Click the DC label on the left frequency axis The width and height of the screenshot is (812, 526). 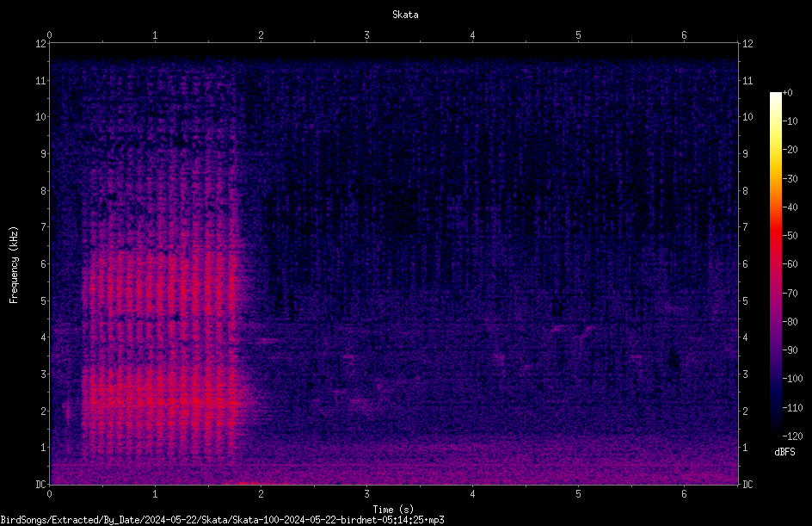40,485
